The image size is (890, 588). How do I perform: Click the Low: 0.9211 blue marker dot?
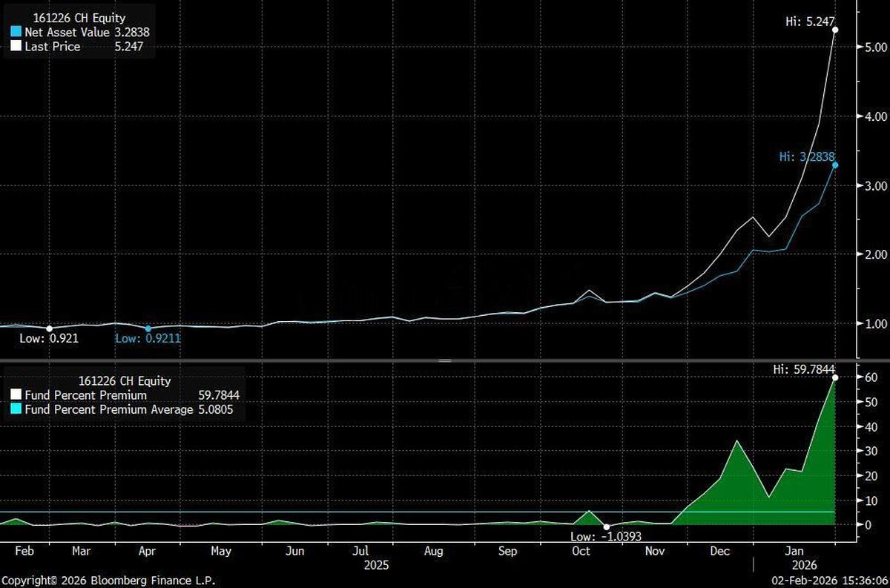(x=148, y=328)
